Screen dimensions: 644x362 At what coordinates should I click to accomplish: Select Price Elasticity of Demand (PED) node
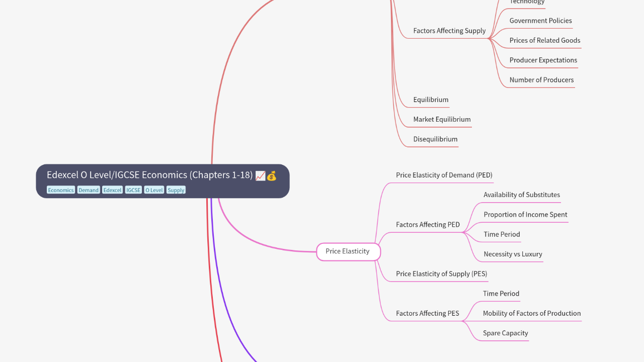pos(444,175)
